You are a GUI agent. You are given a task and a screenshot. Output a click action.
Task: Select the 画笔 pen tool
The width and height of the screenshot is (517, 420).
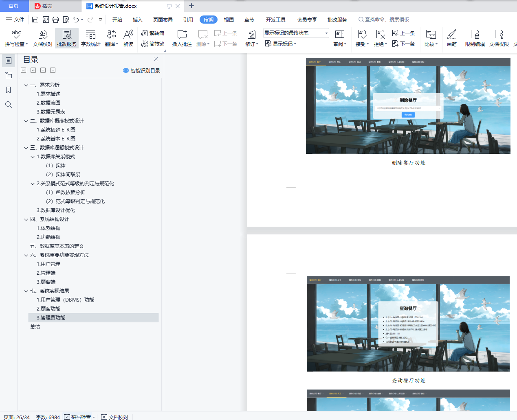[452, 38]
